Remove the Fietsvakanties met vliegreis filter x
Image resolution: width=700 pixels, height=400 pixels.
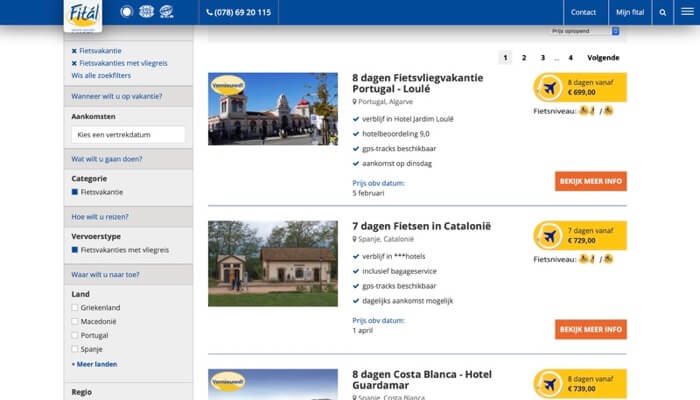pyautogui.click(x=74, y=63)
